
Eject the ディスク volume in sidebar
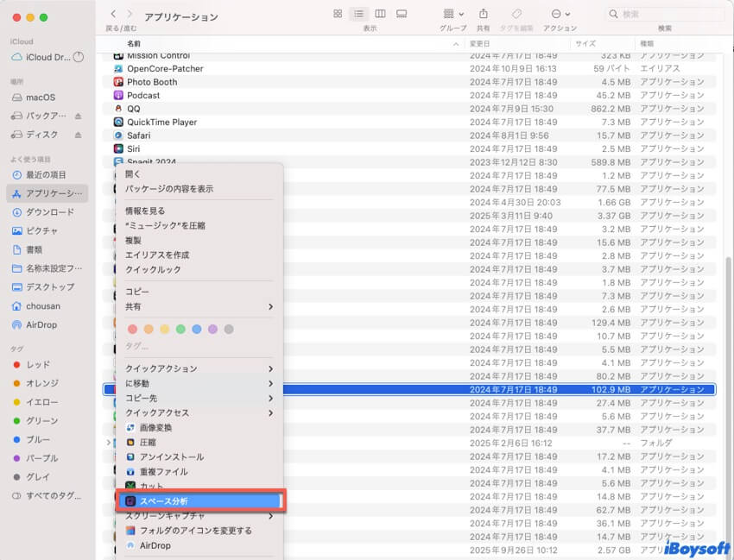tap(78, 135)
